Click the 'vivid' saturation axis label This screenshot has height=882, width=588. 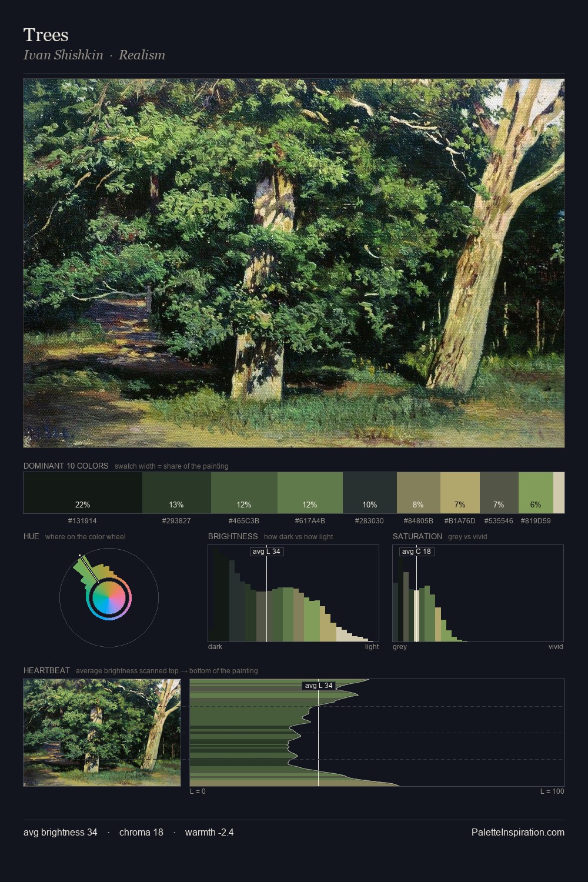tap(556, 647)
